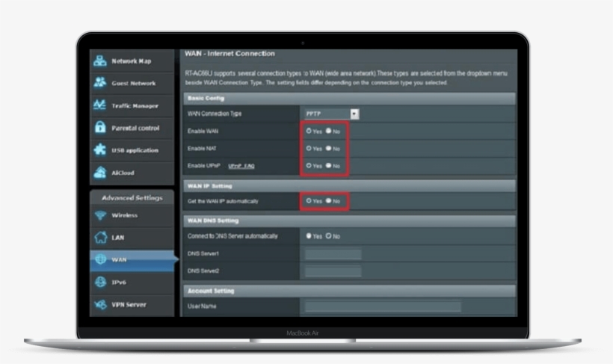Viewport: 613px width, 364px height.
Task: Open the Network Map page
Action: 132,61
